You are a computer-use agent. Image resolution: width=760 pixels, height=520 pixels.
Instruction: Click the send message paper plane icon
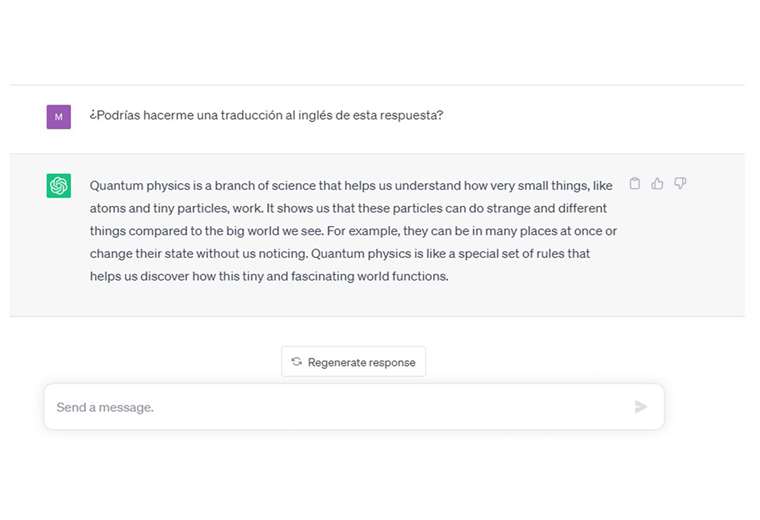point(641,407)
